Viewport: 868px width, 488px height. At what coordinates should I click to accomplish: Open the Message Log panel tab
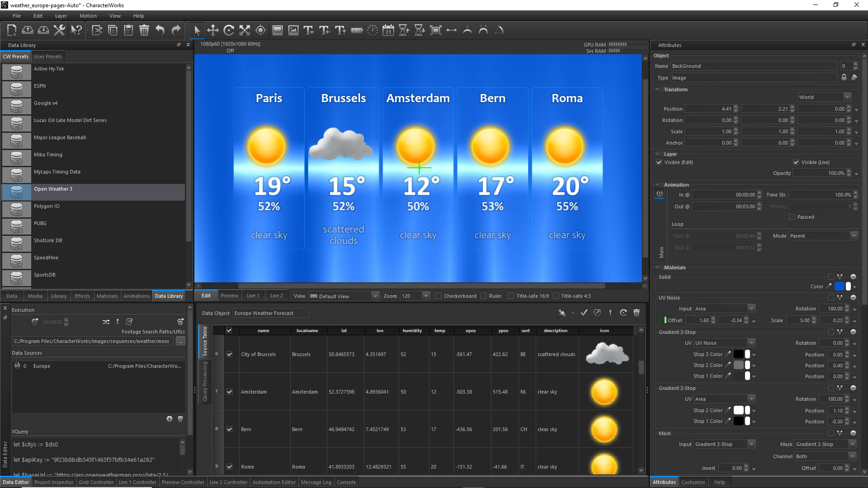point(316,482)
